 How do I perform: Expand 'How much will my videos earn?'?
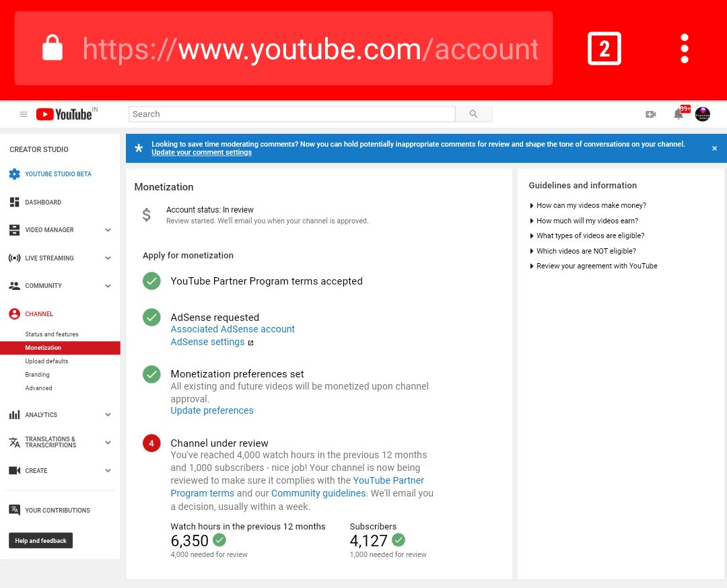tap(584, 221)
